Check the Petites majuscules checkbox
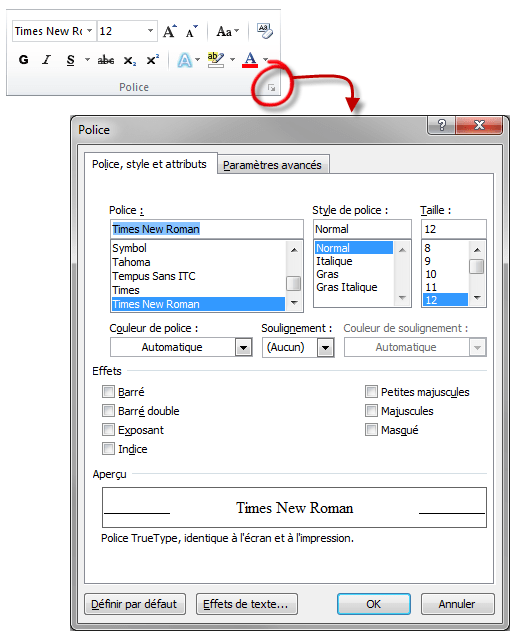 click(x=371, y=392)
